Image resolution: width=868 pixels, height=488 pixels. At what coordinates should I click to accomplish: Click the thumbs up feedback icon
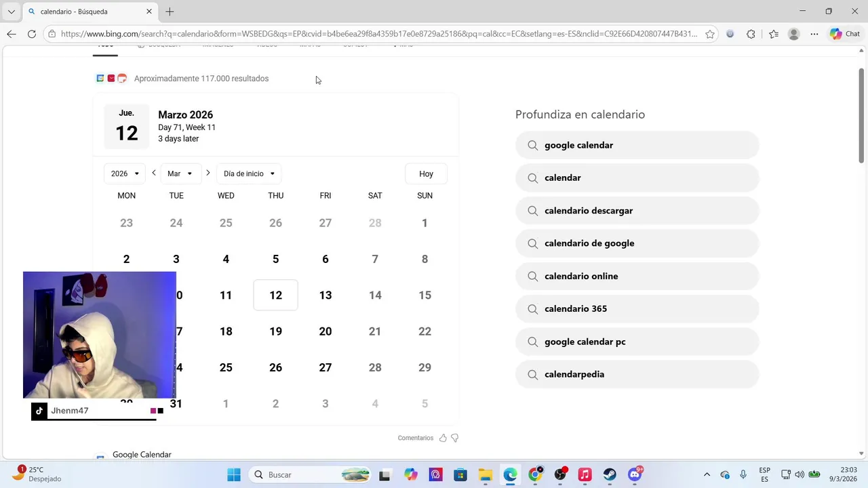[x=443, y=438]
